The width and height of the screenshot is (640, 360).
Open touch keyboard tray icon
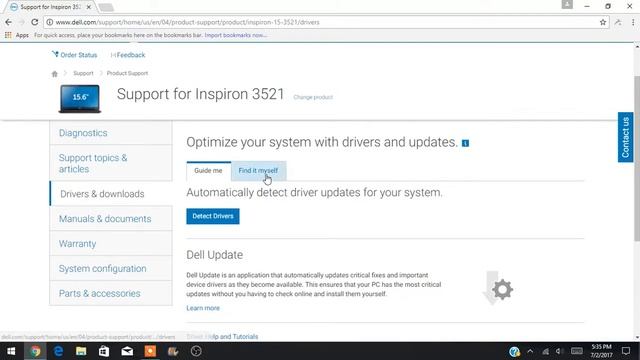coord(577,351)
